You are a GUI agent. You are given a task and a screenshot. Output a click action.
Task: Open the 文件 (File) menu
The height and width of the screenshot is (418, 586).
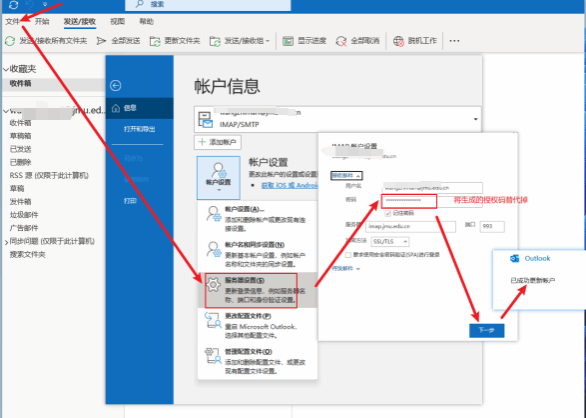coord(12,22)
